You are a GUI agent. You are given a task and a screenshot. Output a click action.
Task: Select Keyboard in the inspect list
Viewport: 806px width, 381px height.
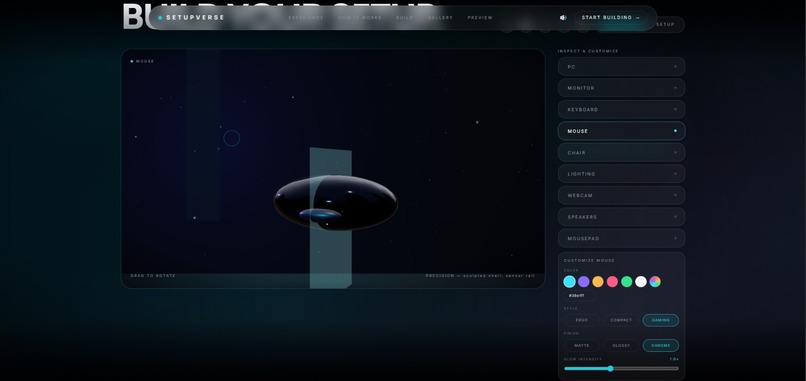(621, 110)
